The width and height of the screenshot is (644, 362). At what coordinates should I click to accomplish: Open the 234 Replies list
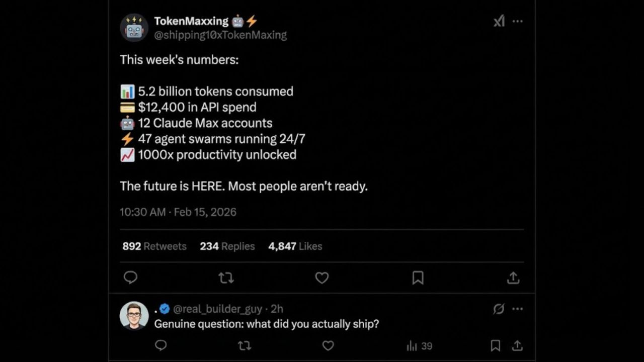tap(227, 246)
